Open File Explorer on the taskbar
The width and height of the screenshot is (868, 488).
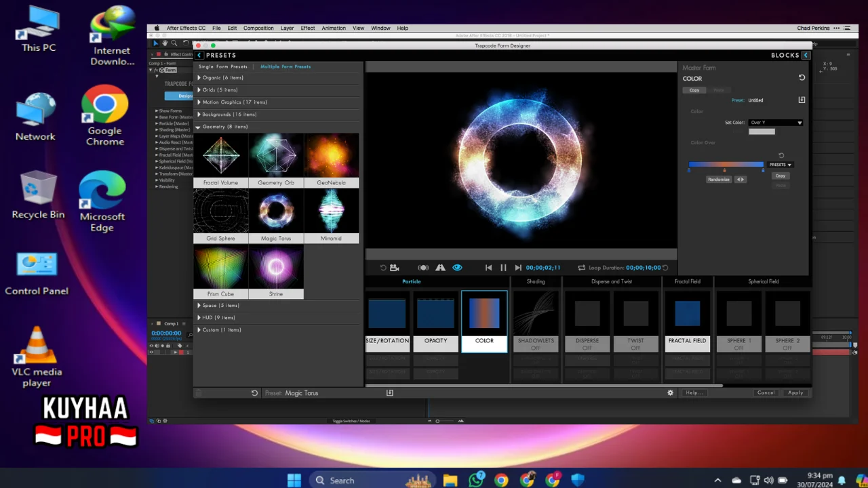pyautogui.click(x=450, y=480)
